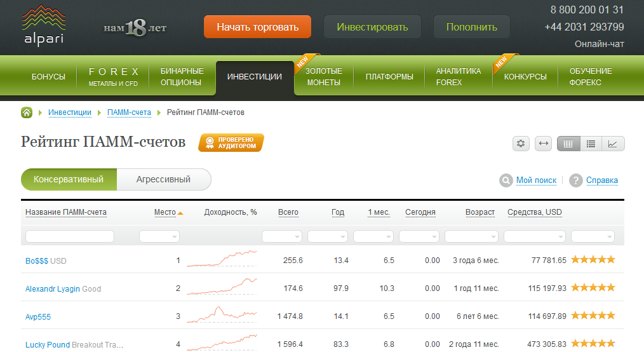Sort by 1 мес. column header
644x352 pixels.
(x=379, y=212)
